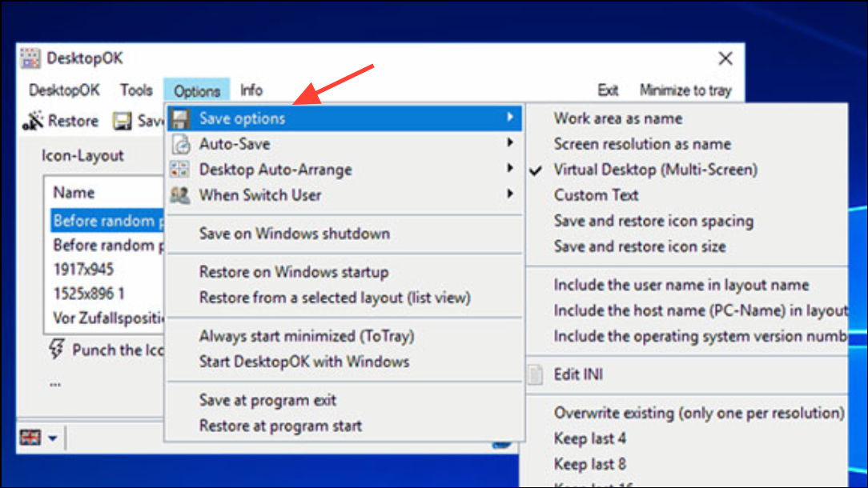Viewport: 868px width, 488px height.
Task: Open the Tools menu
Action: click(x=136, y=90)
